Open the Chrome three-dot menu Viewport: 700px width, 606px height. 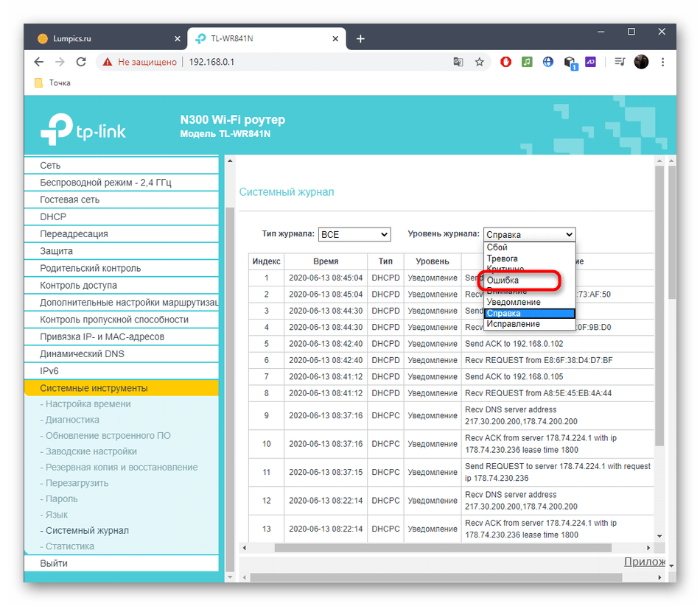point(663,62)
